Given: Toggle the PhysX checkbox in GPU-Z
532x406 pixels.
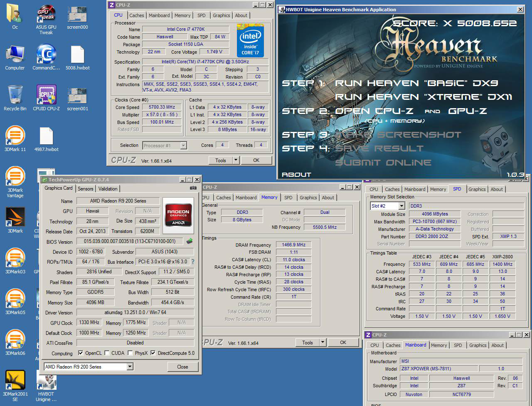Looking at the screenshot, I should (130, 353).
